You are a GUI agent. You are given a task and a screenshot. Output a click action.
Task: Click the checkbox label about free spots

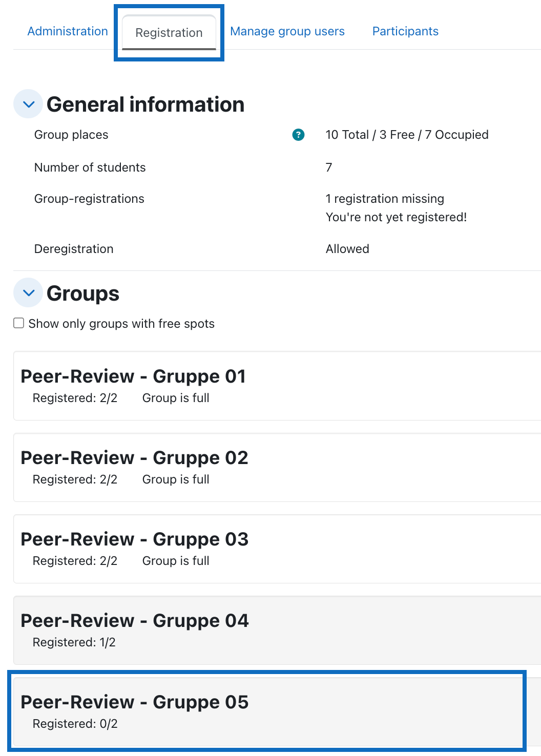pyautogui.click(x=121, y=324)
